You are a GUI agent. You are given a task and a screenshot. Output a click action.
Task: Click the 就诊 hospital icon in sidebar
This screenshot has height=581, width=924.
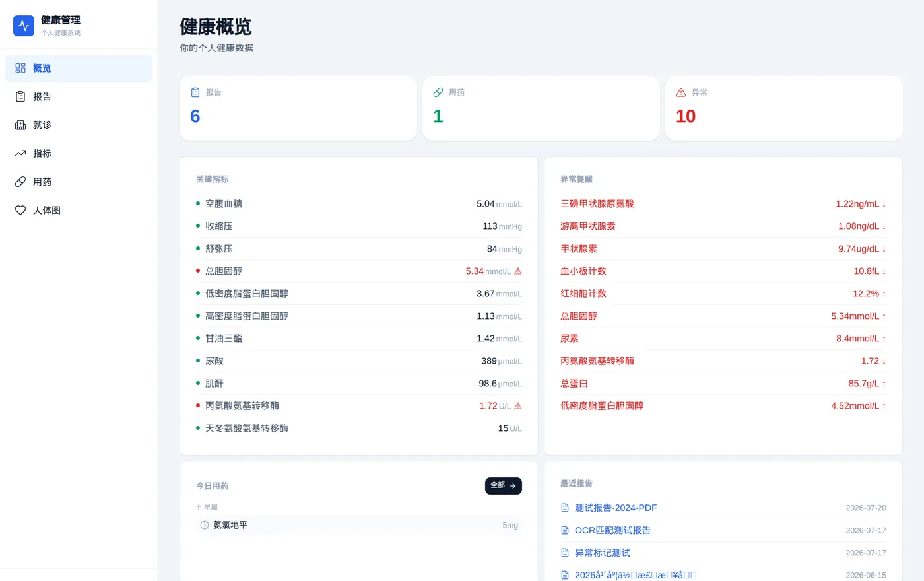coord(20,125)
